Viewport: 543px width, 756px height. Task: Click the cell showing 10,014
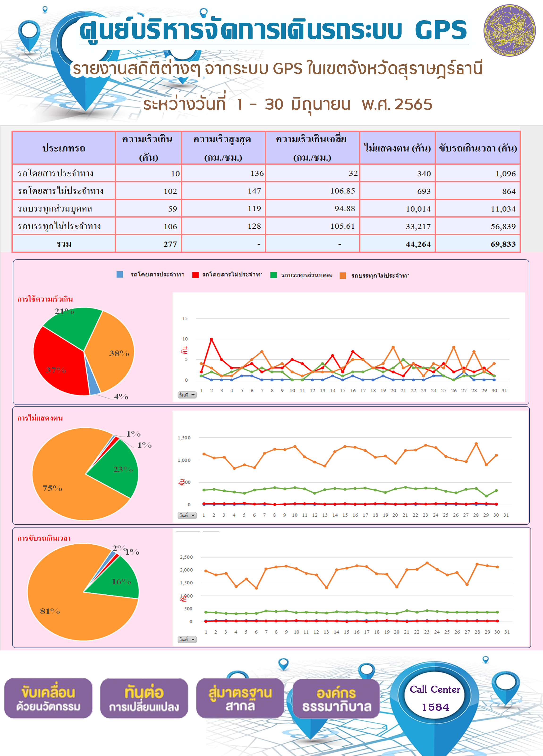coord(418,209)
